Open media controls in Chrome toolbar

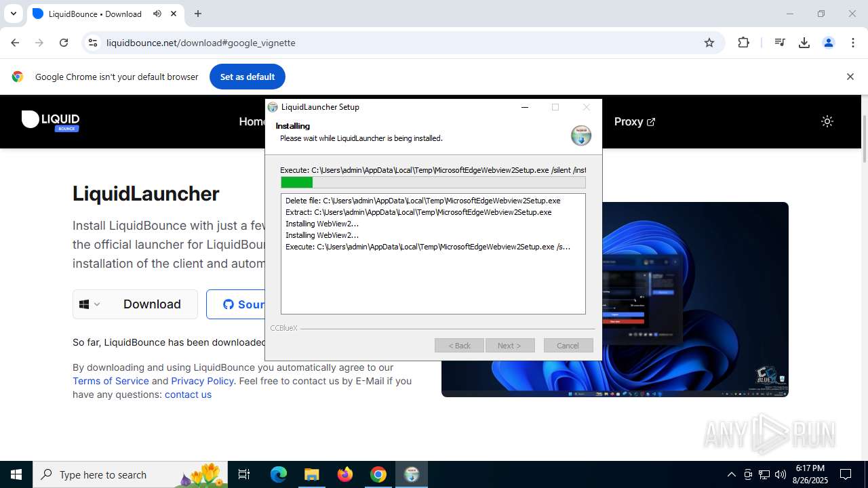pos(780,43)
